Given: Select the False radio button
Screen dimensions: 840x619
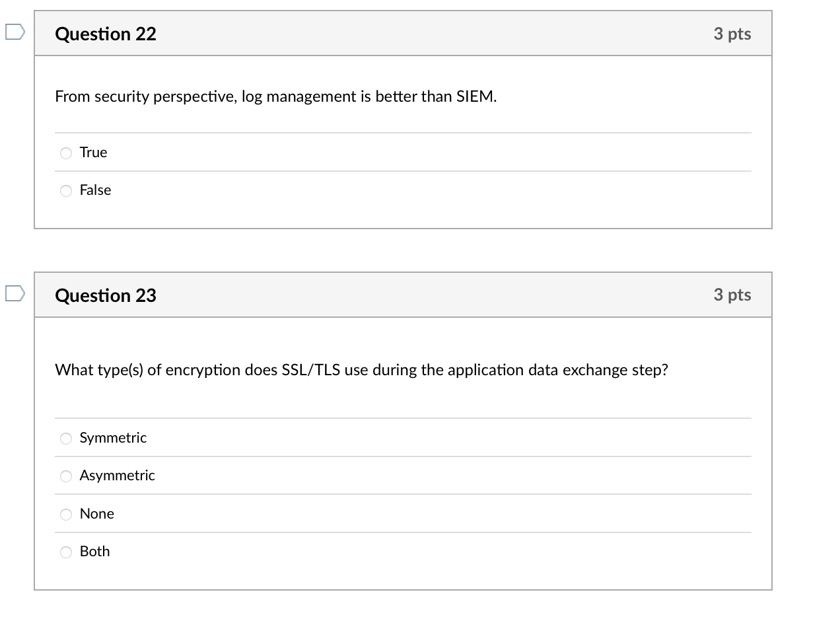Looking at the screenshot, I should pyautogui.click(x=65, y=190).
